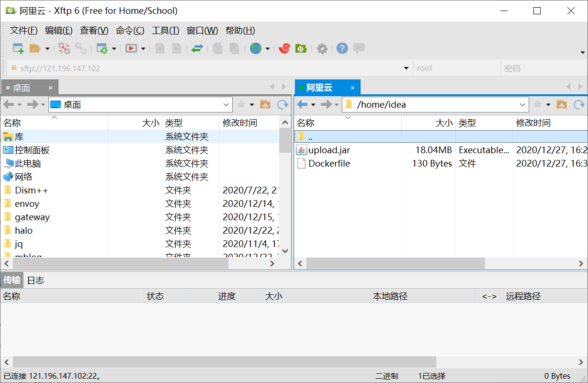This screenshot has height=383, width=588.
Task: Select the gateway folder in local pane
Action: point(32,217)
